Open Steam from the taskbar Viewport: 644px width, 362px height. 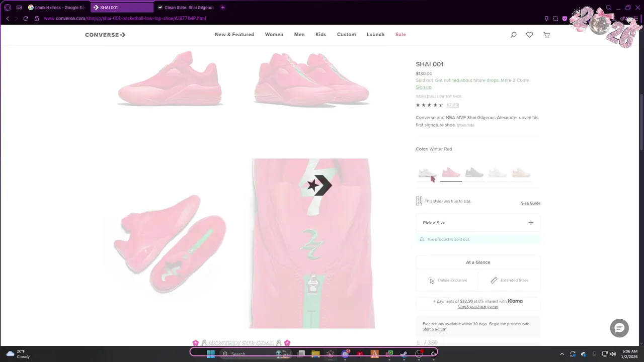(x=404, y=353)
